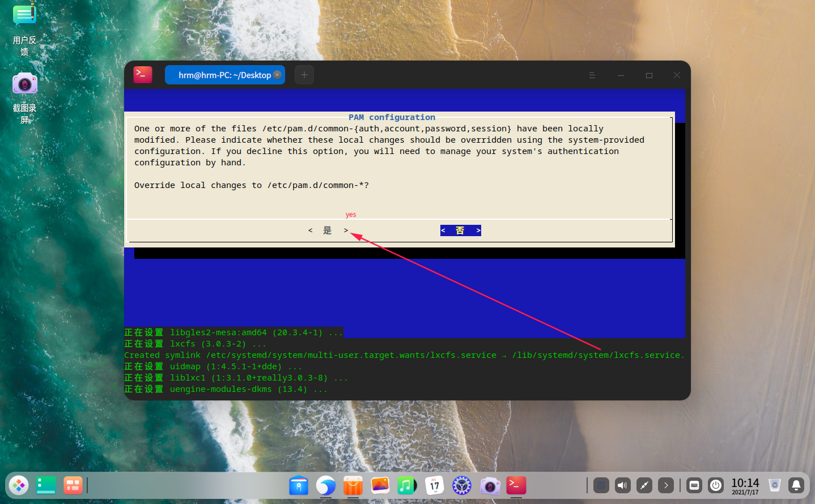Open the onscreen keyboard tray icon
Viewport: 815px width, 504px height.
694,485
